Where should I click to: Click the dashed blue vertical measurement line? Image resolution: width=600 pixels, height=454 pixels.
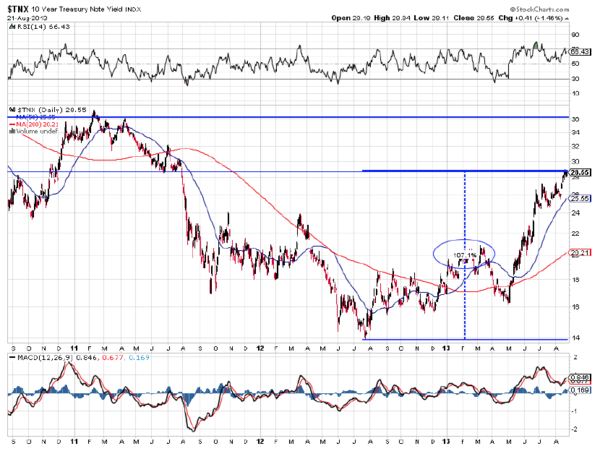(465, 300)
